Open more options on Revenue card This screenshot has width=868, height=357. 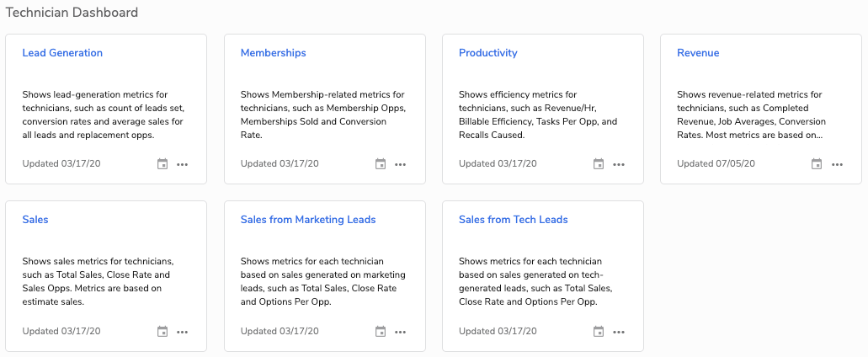pyautogui.click(x=837, y=164)
